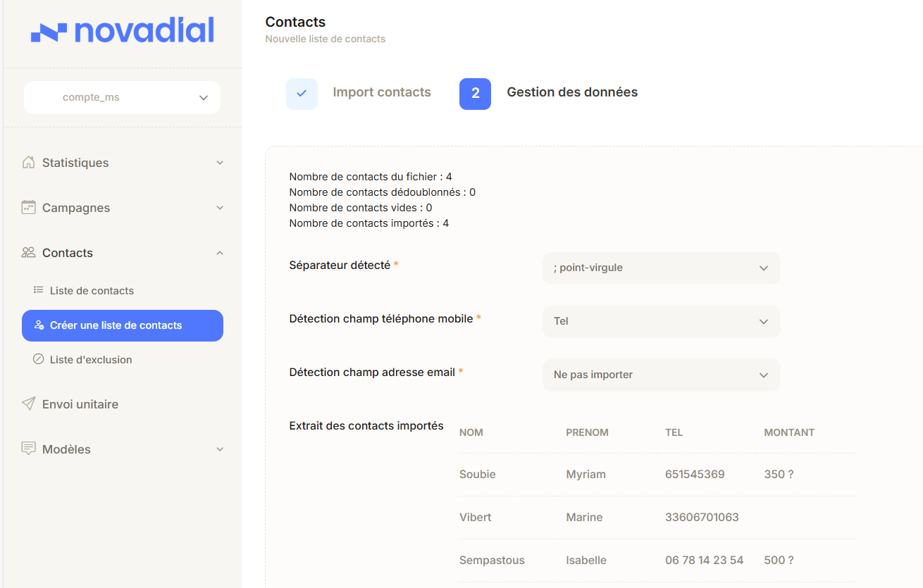Click the Séparateur détecté label
The image size is (923, 588).
(340, 265)
